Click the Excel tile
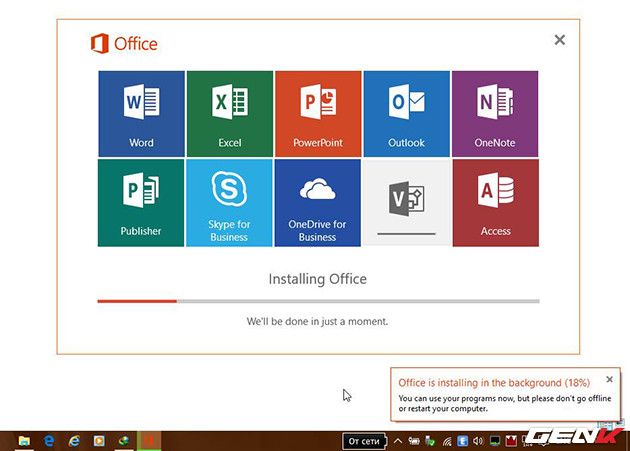Viewport: 630px width, 451px height. pyautogui.click(x=230, y=114)
